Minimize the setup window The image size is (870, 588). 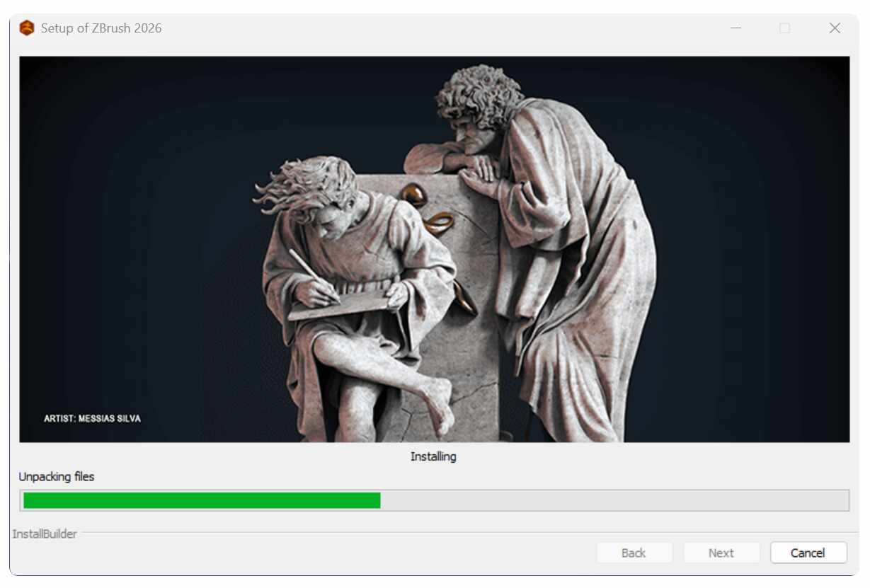click(736, 28)
